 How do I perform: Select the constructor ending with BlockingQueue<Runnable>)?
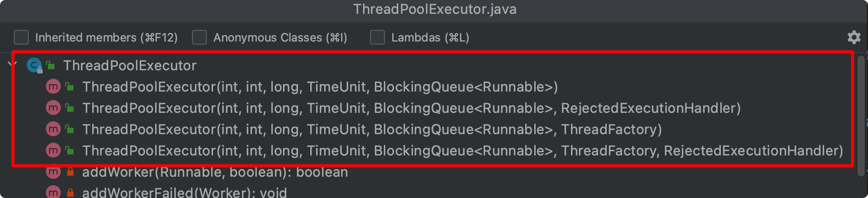point(320,87)
